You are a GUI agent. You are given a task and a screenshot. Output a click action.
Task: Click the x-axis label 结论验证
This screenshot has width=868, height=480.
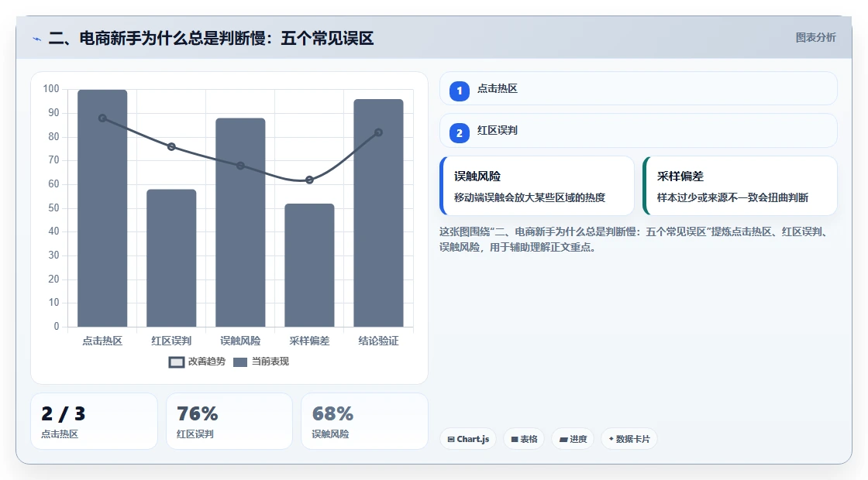(379, 341)
